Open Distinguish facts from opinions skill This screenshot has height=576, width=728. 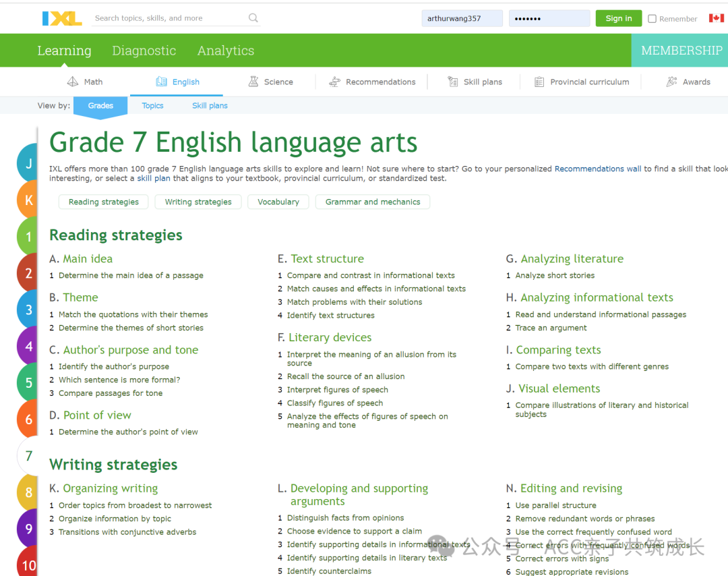tap(345, 518)
